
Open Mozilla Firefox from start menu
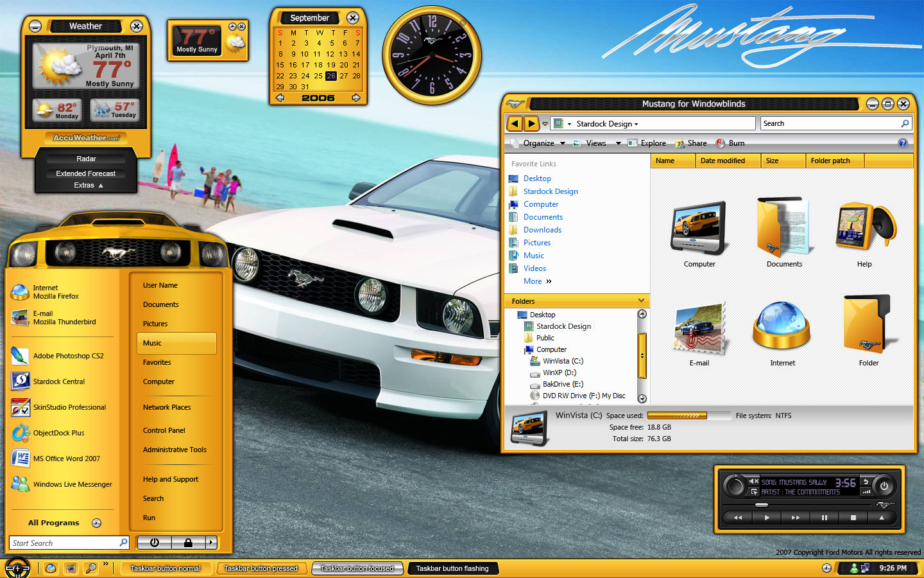click(x=45, y=292)
